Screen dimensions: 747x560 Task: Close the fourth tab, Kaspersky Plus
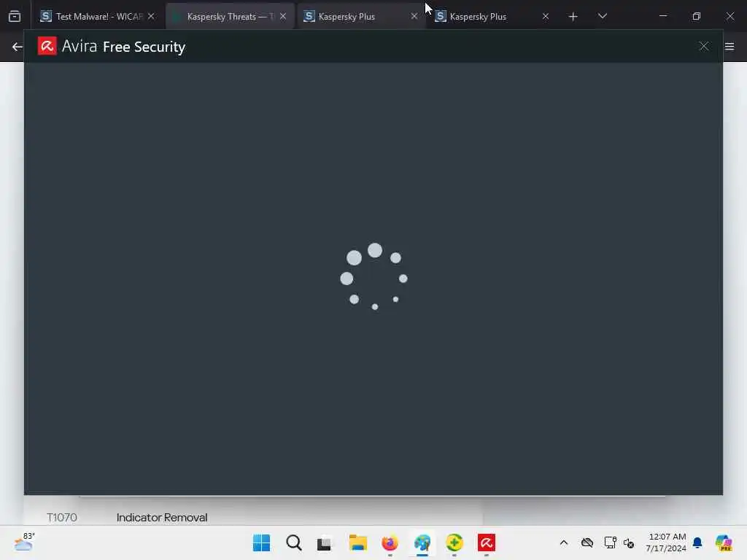[546, 16]
